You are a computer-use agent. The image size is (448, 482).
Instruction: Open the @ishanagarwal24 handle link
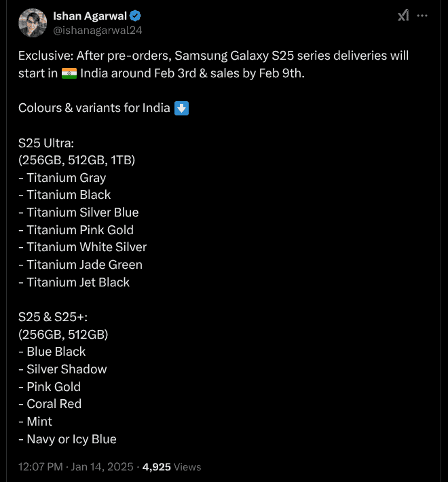tap(97, 30)
